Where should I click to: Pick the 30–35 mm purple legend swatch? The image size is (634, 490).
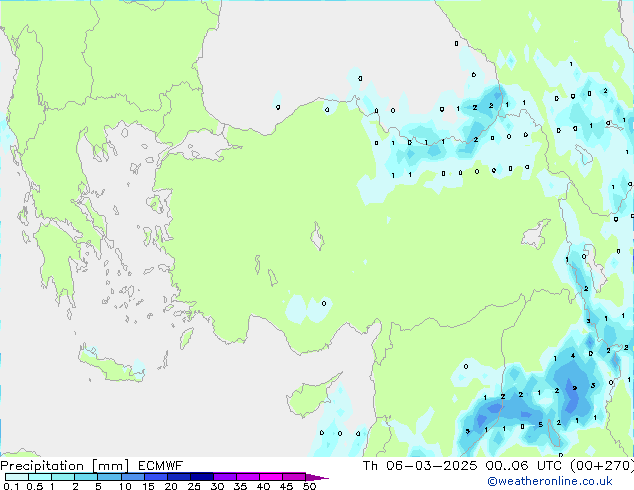click(x=225, y=477)
